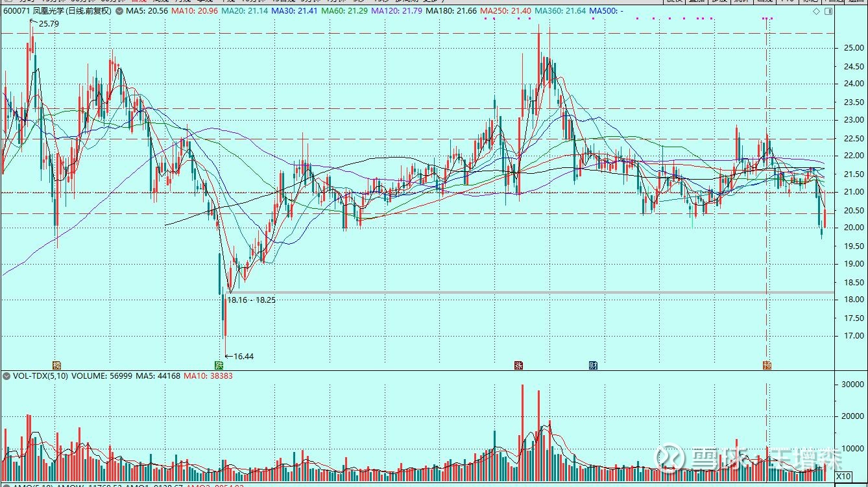The width and height of the screenshot is (868, 487).
Task: Select the MA60: 21.29 indicator label
Action: 344,12
